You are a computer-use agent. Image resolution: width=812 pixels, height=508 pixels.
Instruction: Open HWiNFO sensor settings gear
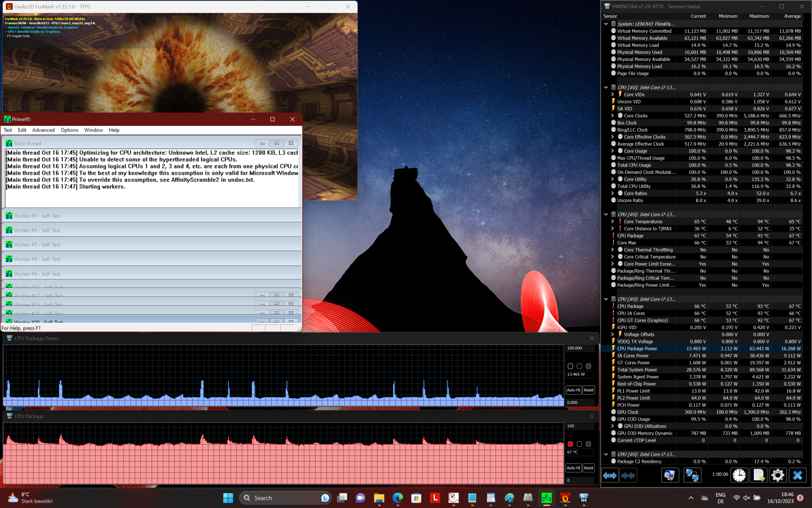[x=777, y=475]
